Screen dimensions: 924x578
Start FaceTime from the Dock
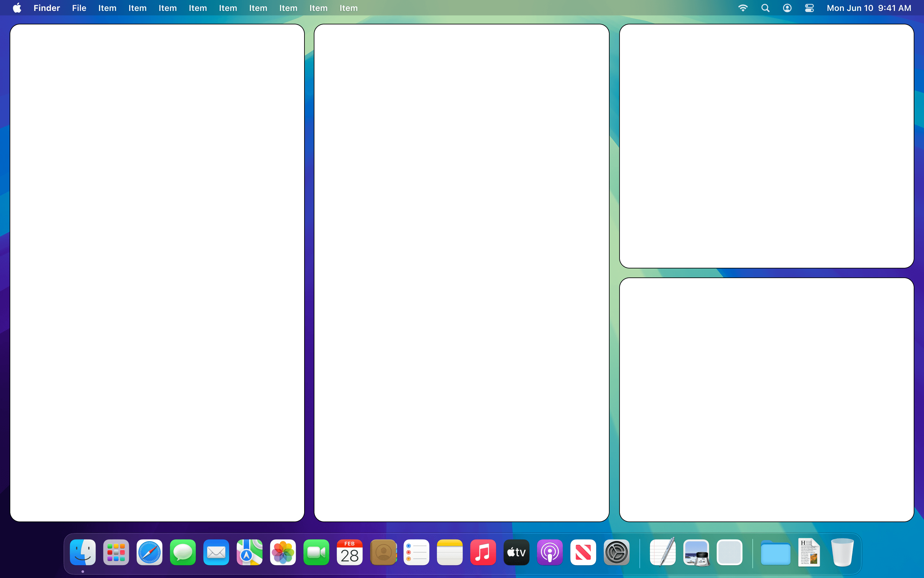(316, 552)
